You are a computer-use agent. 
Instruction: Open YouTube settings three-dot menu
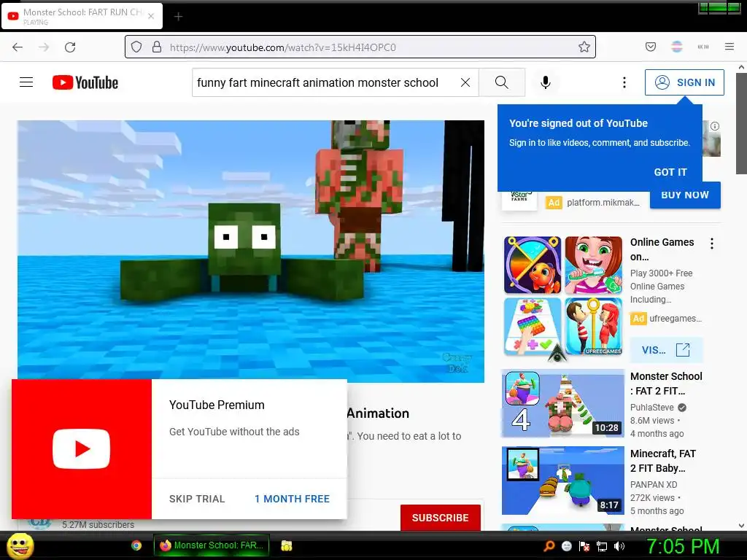point(624,82)
